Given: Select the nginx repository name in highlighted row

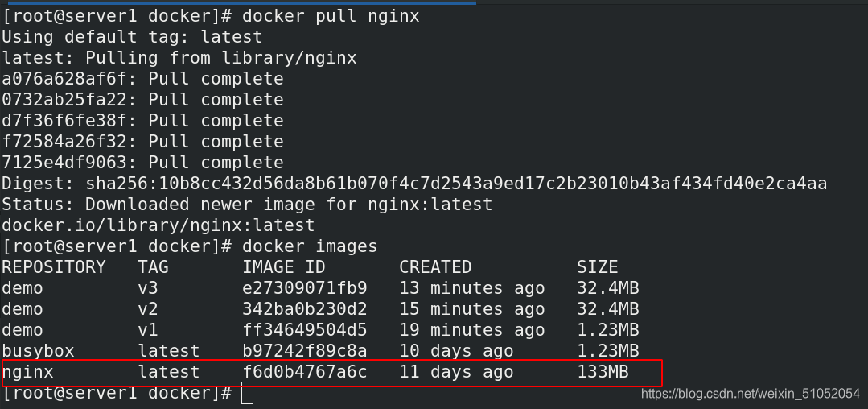Looking at the screenshot, I should click(x=27, y=373).
